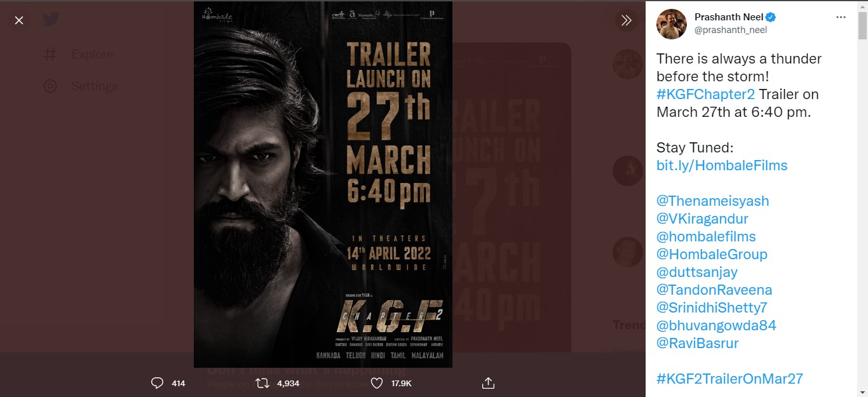868x397 pixels.
Task: Open @Thenameisyash mention
Action: (x=713, y=201)
